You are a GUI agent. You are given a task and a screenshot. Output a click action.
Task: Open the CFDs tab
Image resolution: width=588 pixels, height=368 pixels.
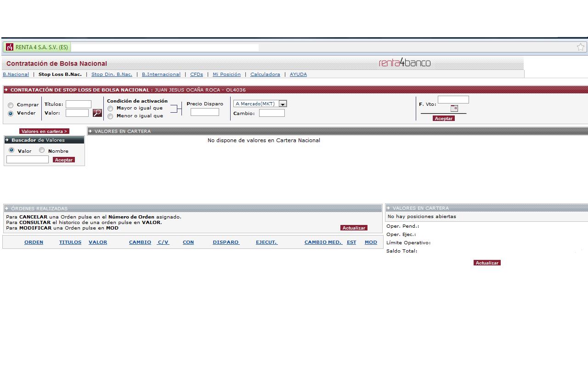tap(197, 74)
